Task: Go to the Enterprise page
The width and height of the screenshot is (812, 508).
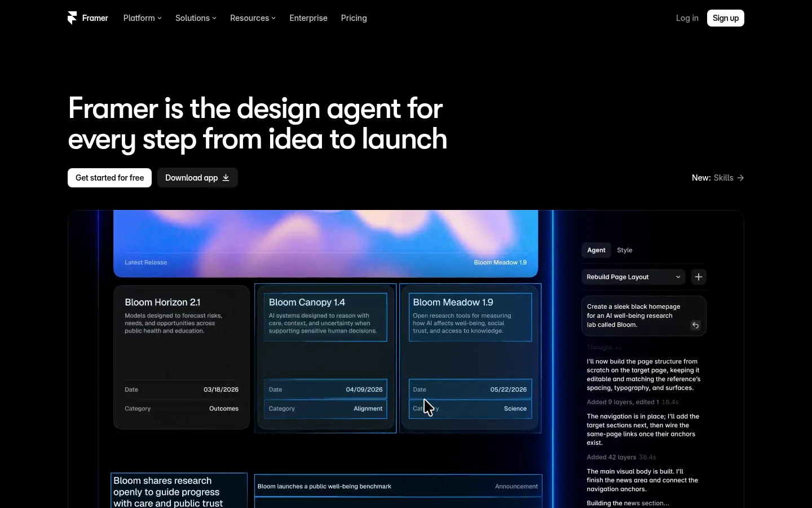Action: [308, 18]
